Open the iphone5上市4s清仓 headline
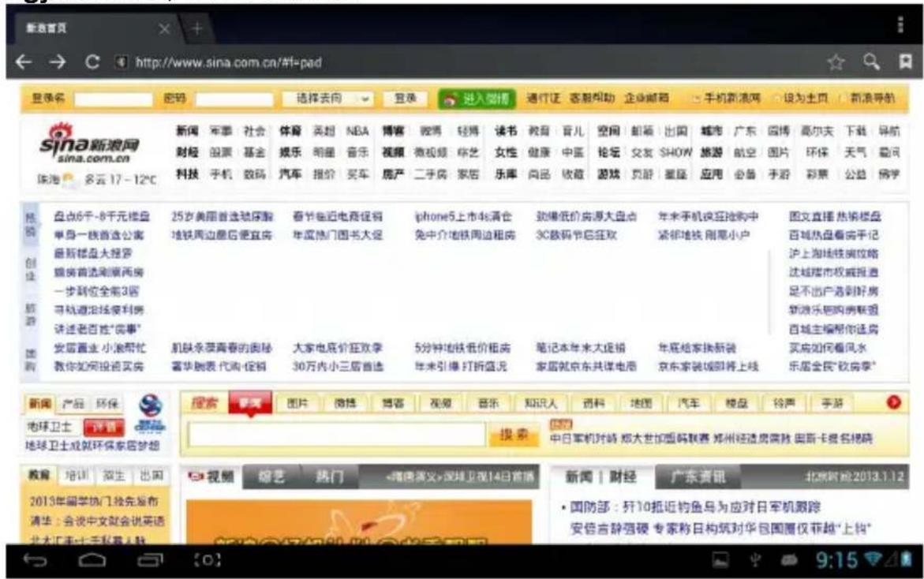 463,217
